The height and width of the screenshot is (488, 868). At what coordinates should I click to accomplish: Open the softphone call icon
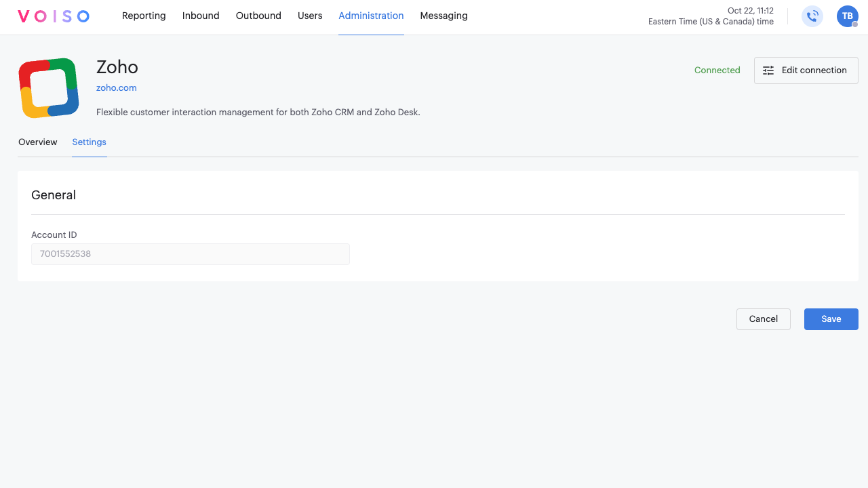[812, 16]
